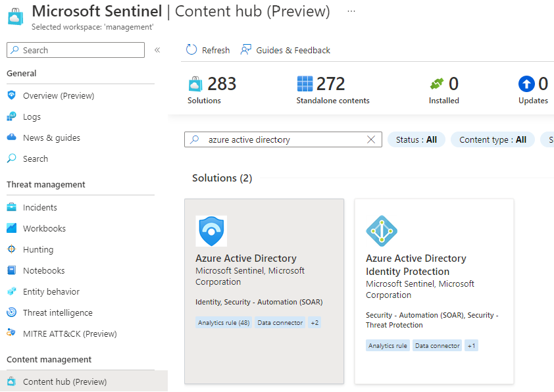Select the 283 Solutions count
Image resolution: width=554 pixels, height=392 pixels.
[x=222, y=84]
